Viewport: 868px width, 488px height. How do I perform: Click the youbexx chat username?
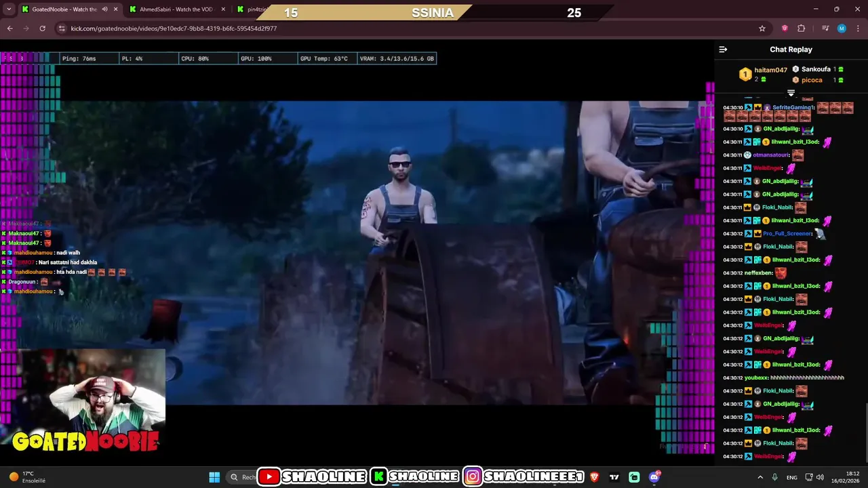tap(755, 378)
